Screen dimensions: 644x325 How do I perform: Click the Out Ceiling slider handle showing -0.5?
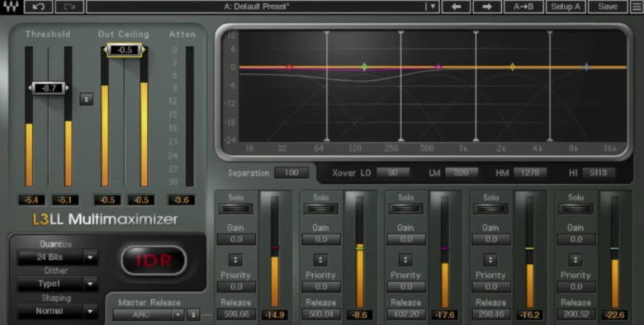125,49
